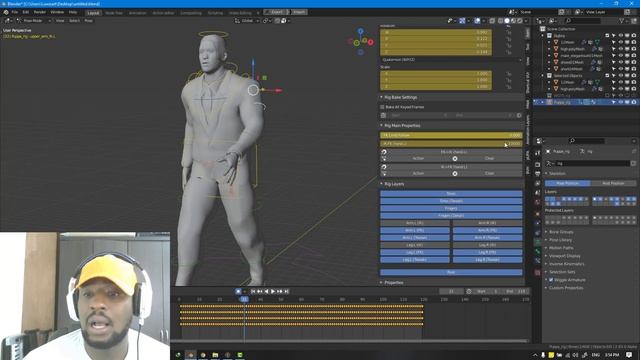Viewport: 640px width, 360px height.
Task: Expand the Inverse Kinematics panel
Action: (566, 264)
